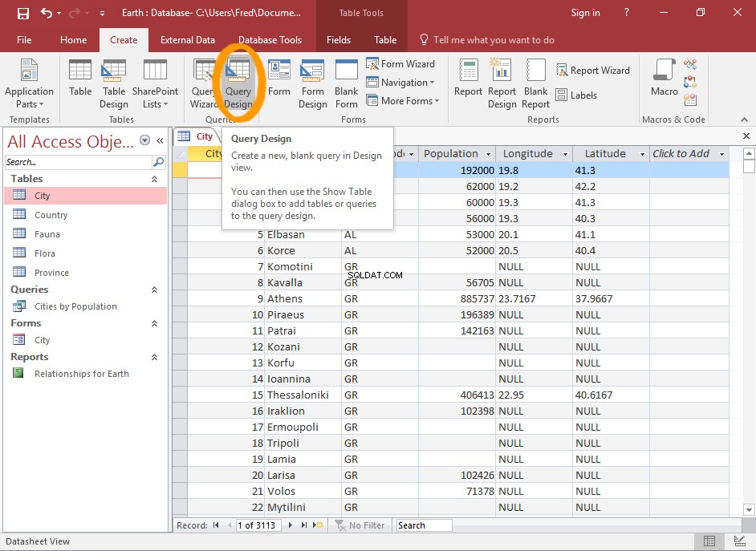Image resolution: width=756 pixels, height=551 pixels.
Task: Collapse the Queries group
Action: click(x=154, y=290)
